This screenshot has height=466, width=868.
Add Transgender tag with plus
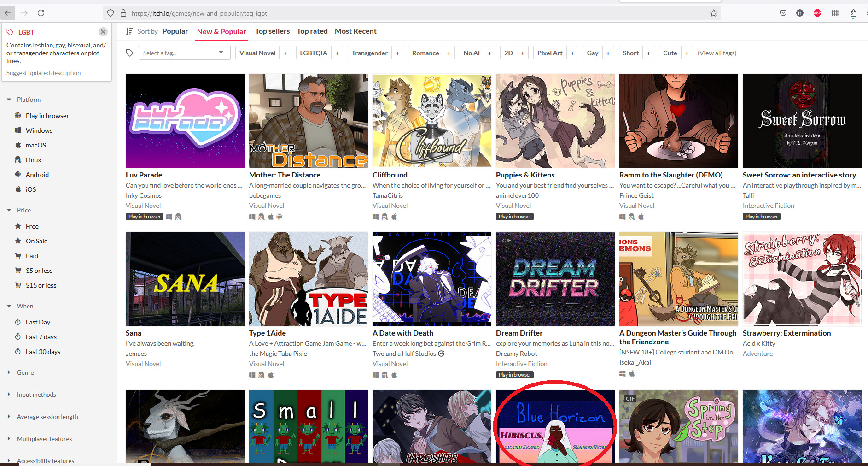[x=397, y=53]
